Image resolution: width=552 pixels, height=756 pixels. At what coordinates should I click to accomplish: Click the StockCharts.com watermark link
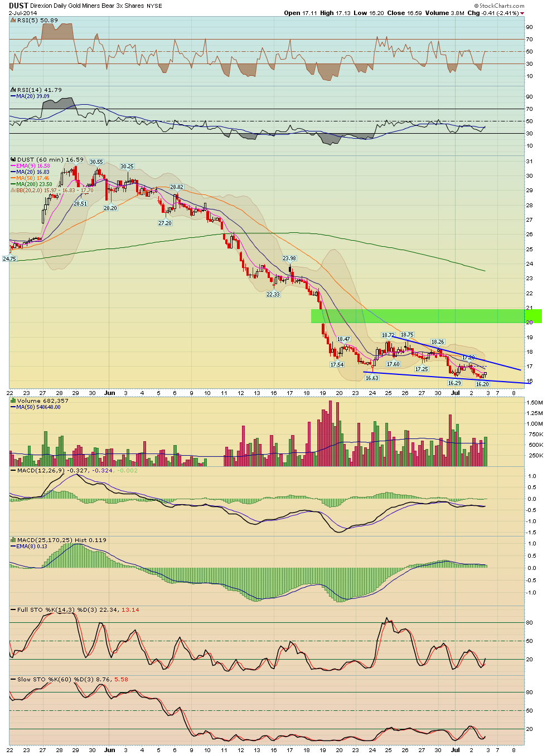[502, 6]
